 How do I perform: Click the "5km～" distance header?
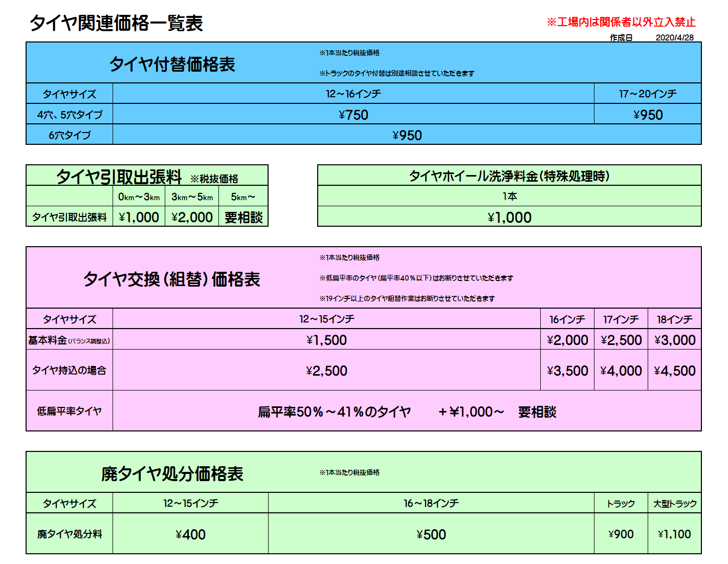[x=244, y=197]
